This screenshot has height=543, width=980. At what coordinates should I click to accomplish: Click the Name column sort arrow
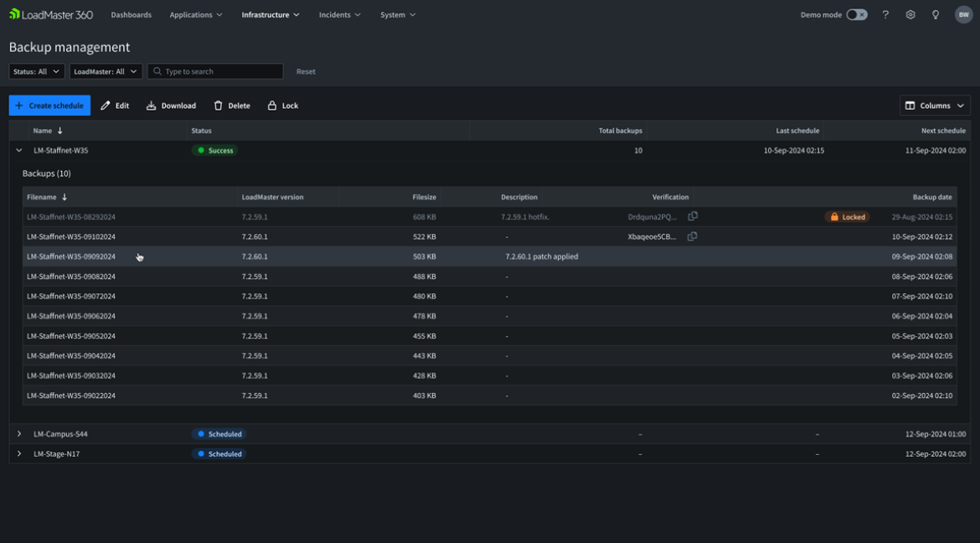click(x=60, y=131)
